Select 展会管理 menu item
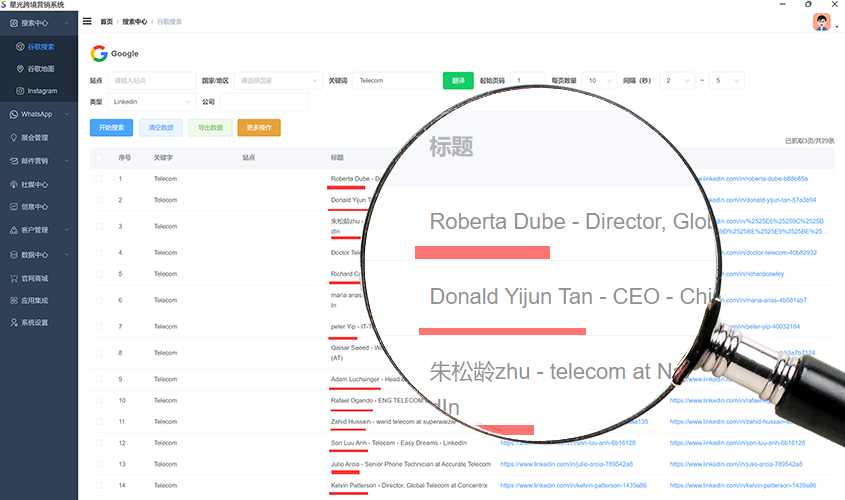 coord(34,138)
